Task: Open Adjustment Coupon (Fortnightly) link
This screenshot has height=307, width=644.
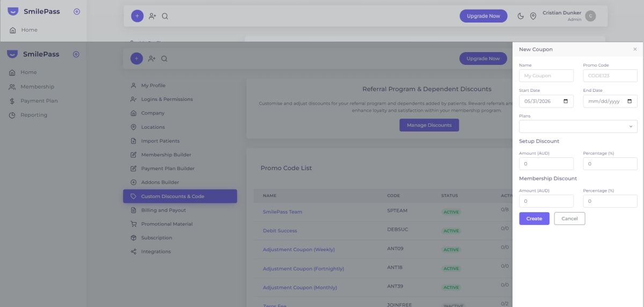Action: point(303,268)
